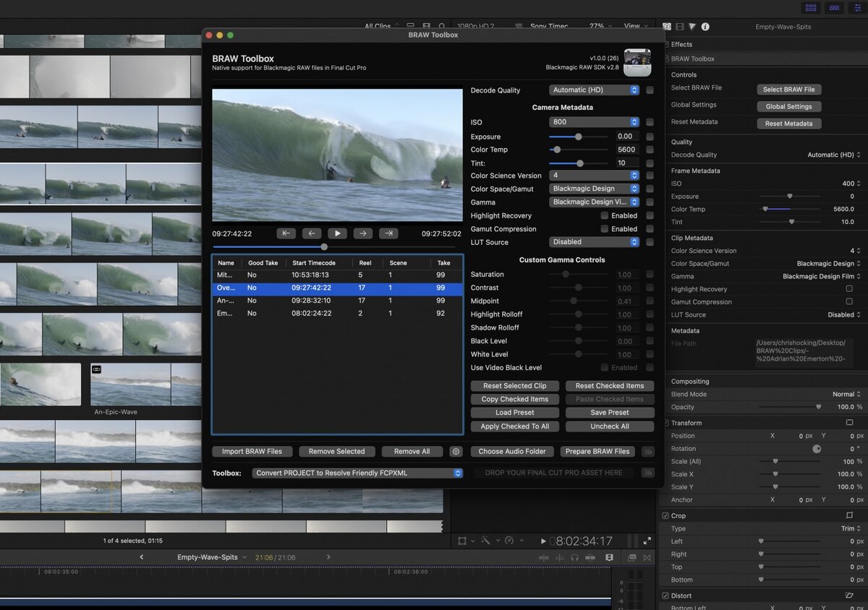868x610 pixels.
Task: Click the Crop on-screen controls icon
Action: [x=849, y=515]
